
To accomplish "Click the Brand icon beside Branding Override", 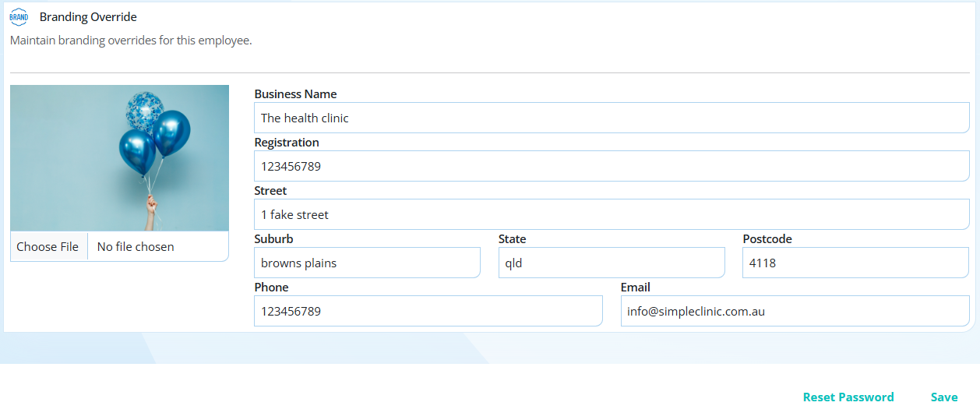I will coord(19,17).
